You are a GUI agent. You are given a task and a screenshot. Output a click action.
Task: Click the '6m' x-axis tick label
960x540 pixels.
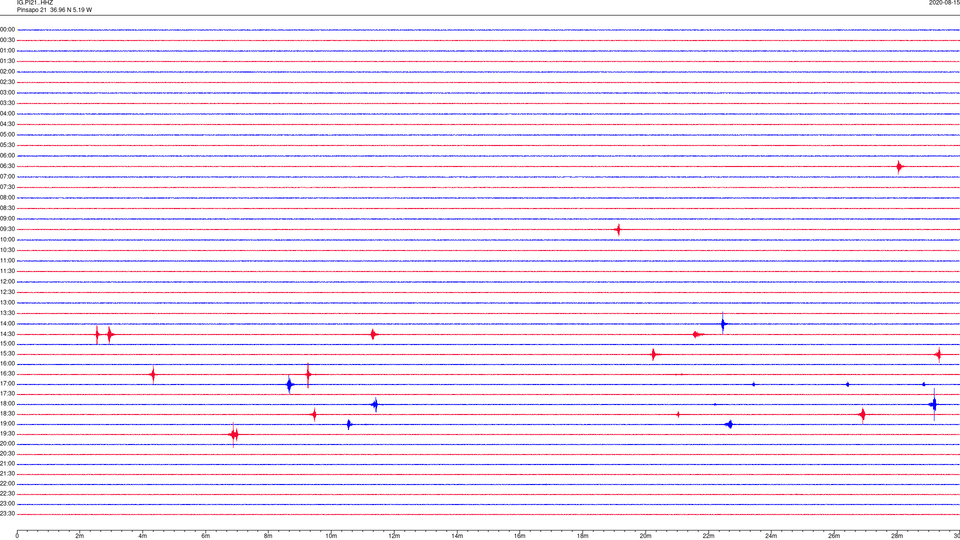[x=205, y=536]
